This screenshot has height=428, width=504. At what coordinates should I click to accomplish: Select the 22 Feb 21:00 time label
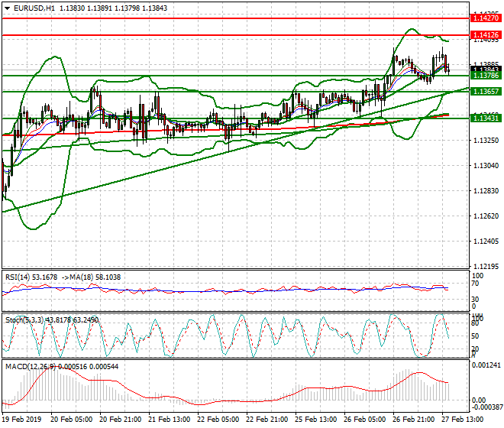click(x=267, y=420)
